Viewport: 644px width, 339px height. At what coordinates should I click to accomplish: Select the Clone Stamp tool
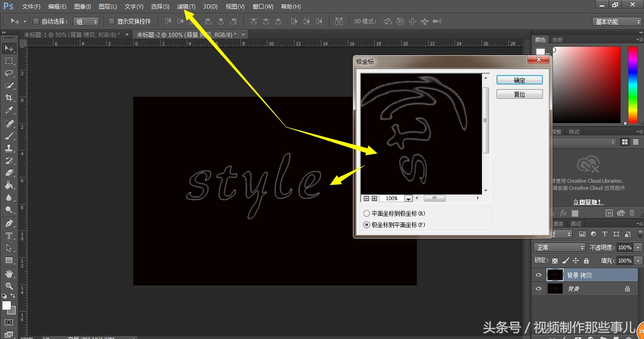[9, 147]
